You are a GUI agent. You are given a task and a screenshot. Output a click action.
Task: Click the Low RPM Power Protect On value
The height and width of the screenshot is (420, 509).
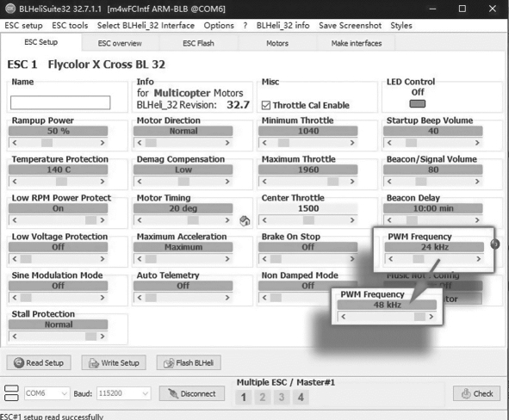58,208
